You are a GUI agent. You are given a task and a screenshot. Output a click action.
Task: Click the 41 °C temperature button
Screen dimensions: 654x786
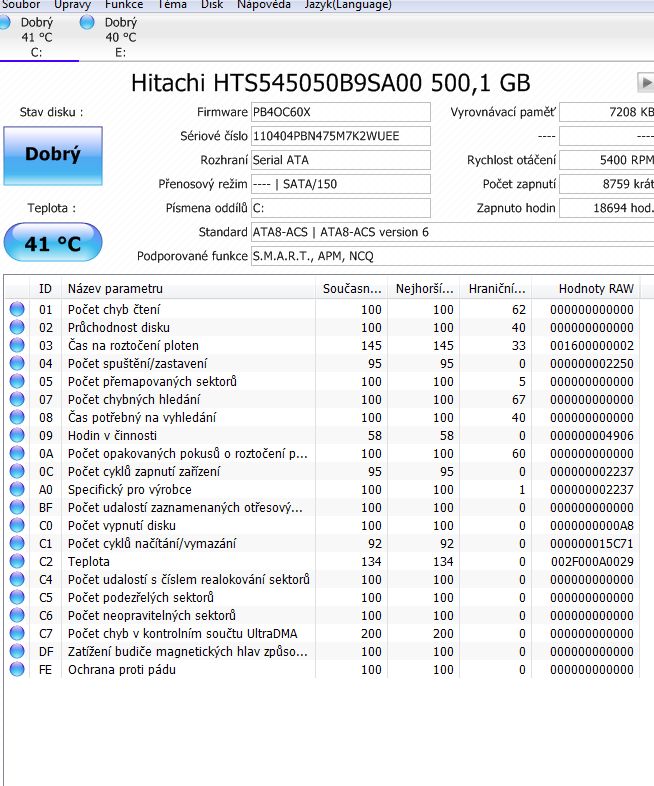click(x=53, y=243)
